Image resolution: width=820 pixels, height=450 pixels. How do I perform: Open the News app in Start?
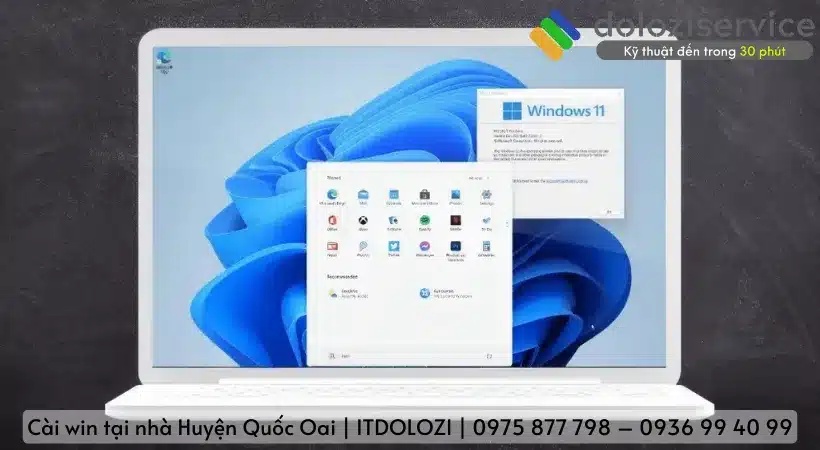pos(332,249)
